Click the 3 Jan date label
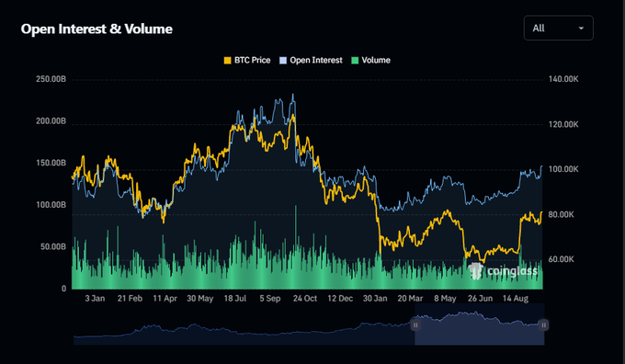Viewport: 625px width, 364px height. (x=95, y=298)
